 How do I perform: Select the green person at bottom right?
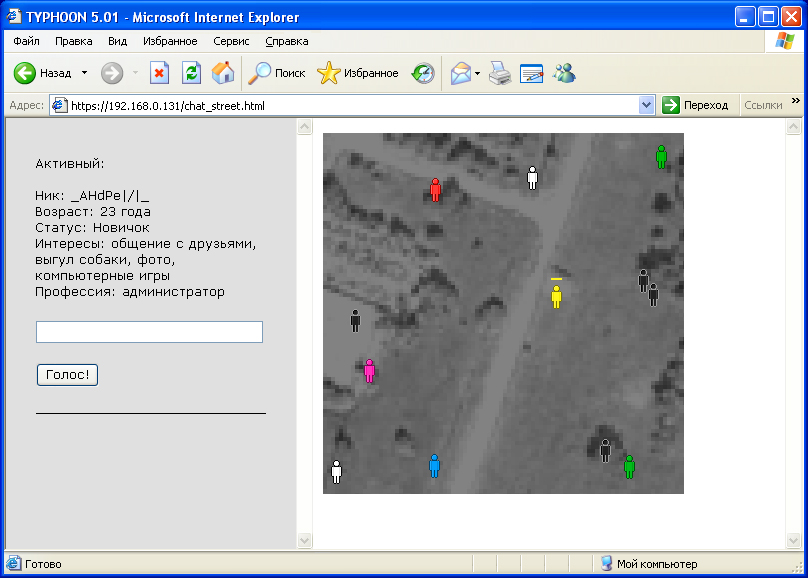pyautogui.click(x=629, y=467)
